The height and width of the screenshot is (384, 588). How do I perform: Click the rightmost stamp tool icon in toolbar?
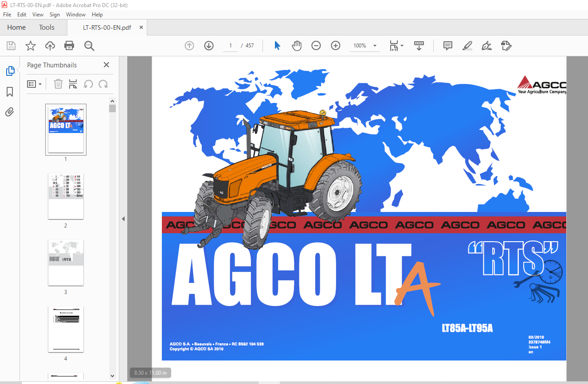(x=506, y=46)
